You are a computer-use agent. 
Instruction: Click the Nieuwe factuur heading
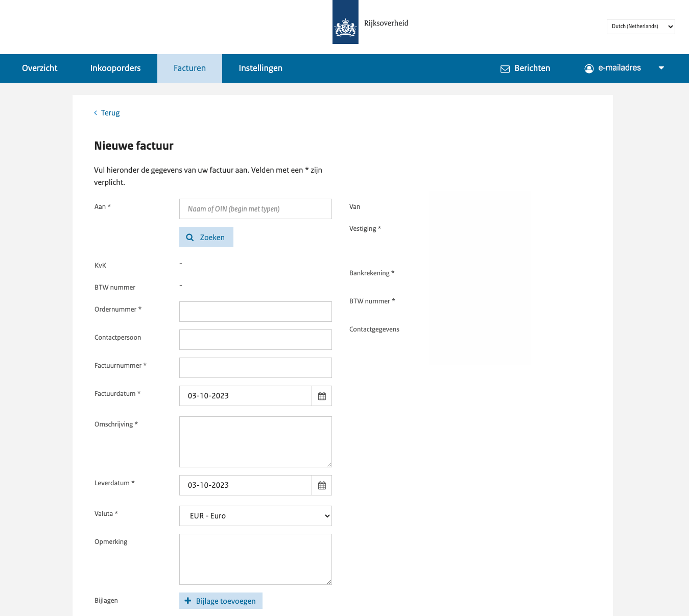pyautogui.click(x=134, y=146)
